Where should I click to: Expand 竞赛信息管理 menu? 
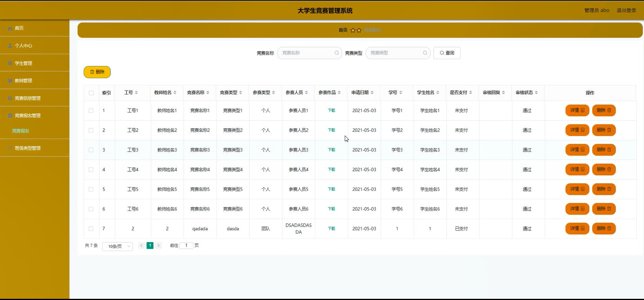27,98
